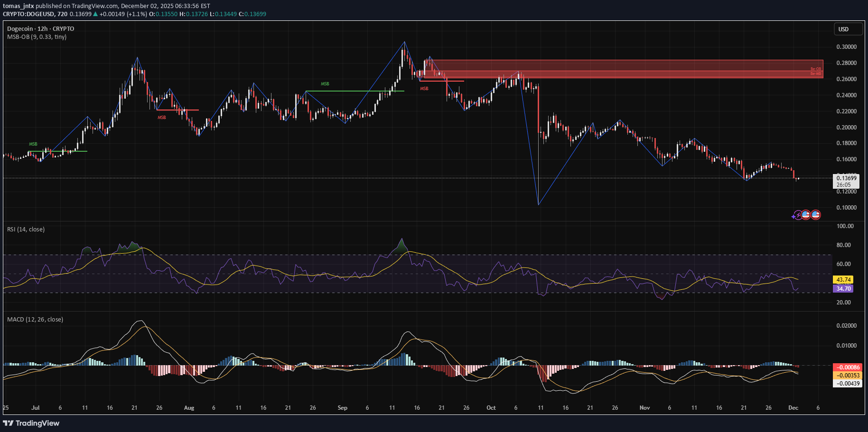The height and width of the screenshot is (432, 868).
Task: Click the purple RSI value tag 34.70
Action: coord(843,288)
